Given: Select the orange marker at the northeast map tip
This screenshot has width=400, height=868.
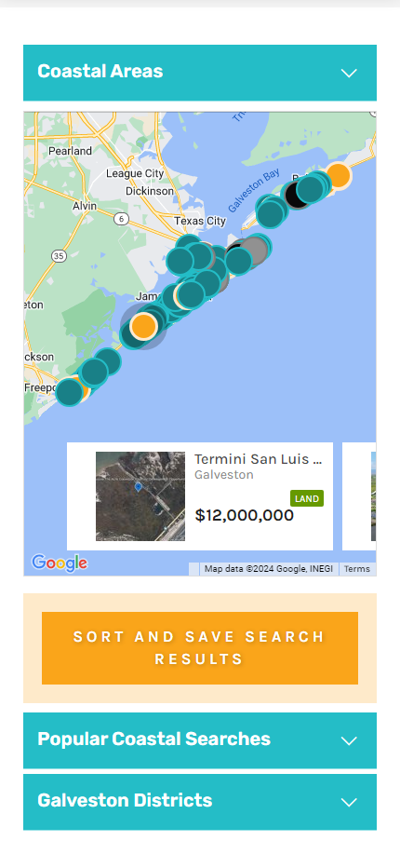Looking at the screenshot, I should [x=338, y=175].
